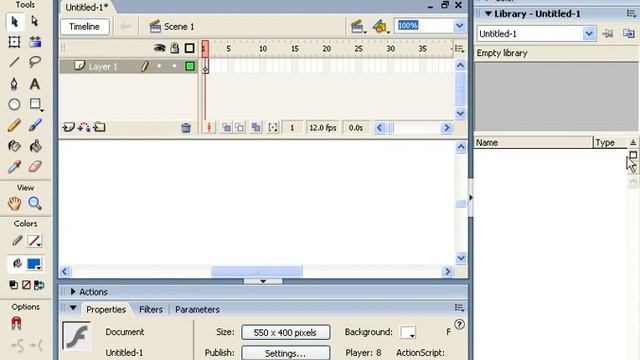The width and height of the screenshot is (640, 360).
Task: Pin the current library
Action: [x=608, y=33]
